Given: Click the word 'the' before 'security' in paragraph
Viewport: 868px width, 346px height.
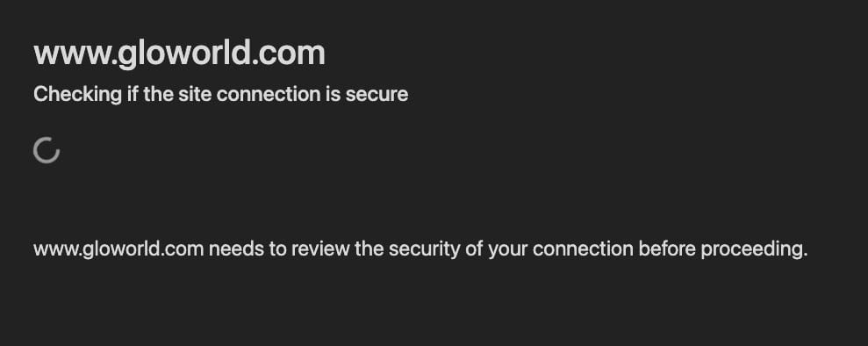Looking at the screenshot, I should (x=369, y=249).
